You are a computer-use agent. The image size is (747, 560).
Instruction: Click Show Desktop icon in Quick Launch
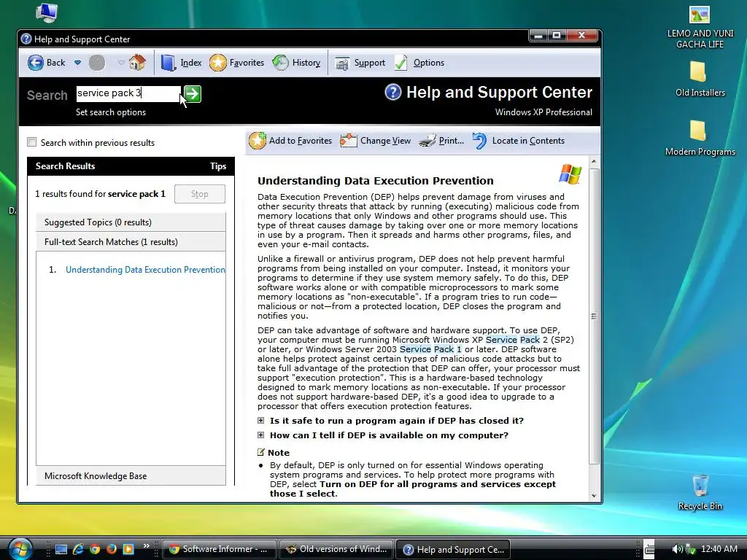click(x=61, y=549)
